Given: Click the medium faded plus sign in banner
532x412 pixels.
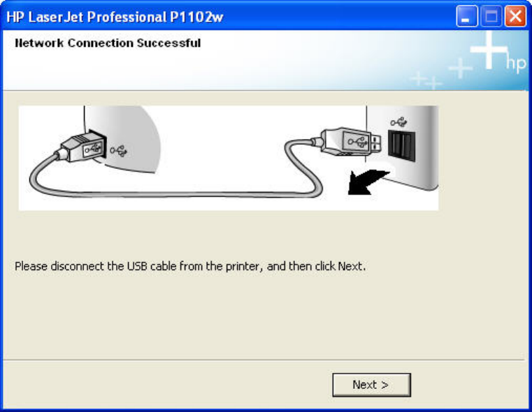Looking at the screenshot, I should [461, 68].
